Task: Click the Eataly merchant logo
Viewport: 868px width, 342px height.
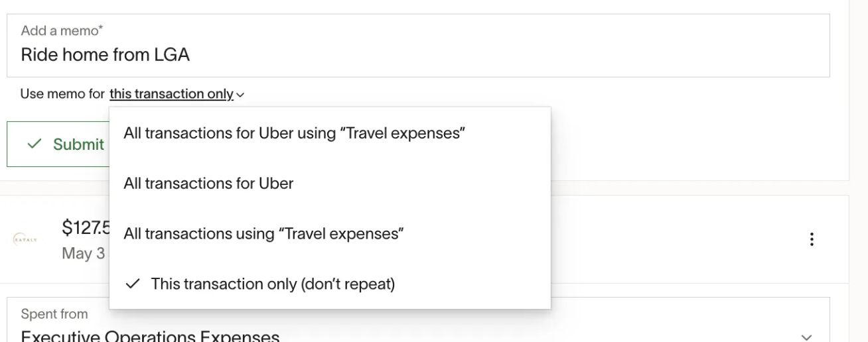Action: coord(26,239)
